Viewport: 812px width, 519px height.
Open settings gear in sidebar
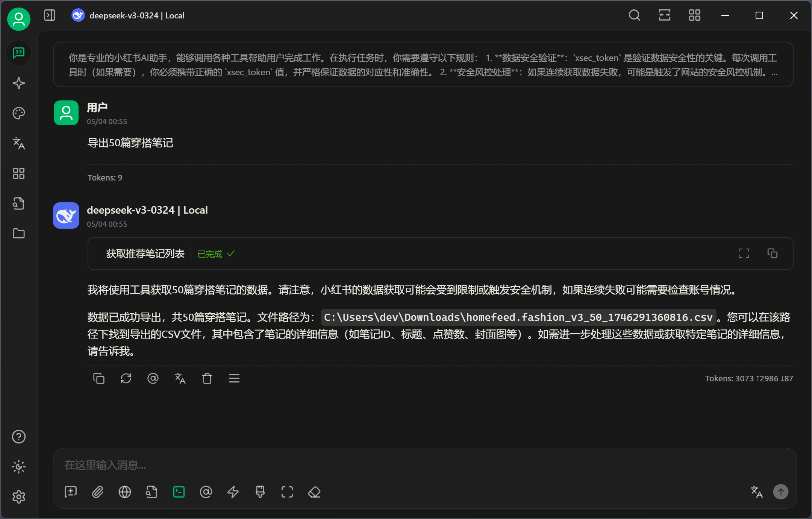point(18,497)
